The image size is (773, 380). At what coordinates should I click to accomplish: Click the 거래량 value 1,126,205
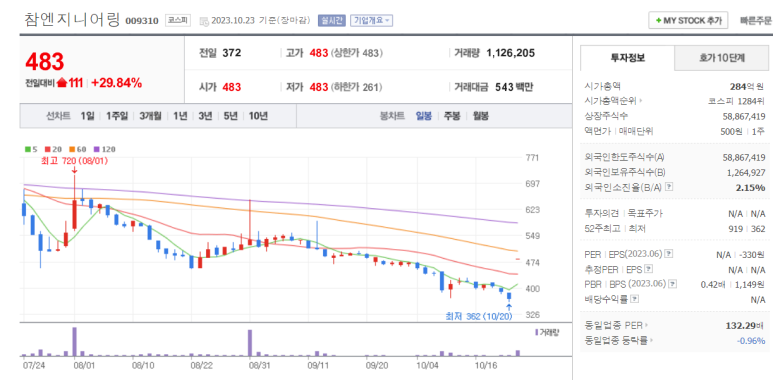pos(510,53)
